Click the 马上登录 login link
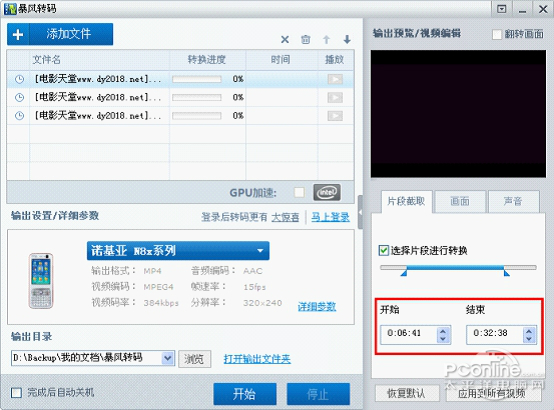 point(330,217)
